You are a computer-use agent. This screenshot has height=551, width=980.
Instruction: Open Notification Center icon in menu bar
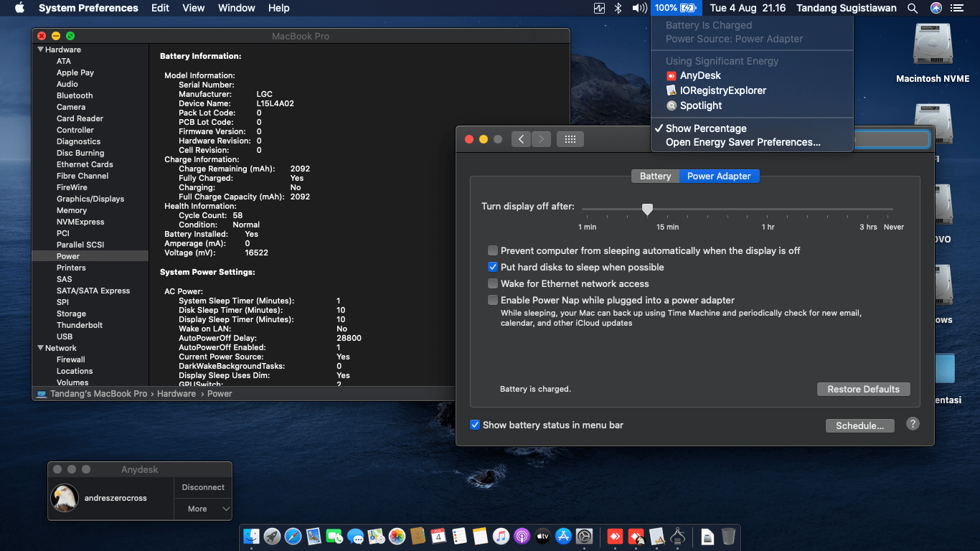coord(956,8)
